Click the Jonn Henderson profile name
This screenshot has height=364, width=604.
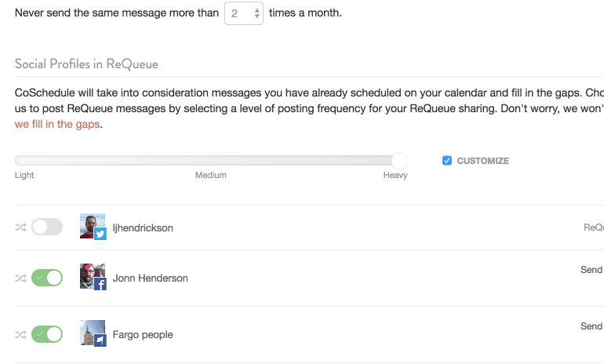tap(151, 278)
